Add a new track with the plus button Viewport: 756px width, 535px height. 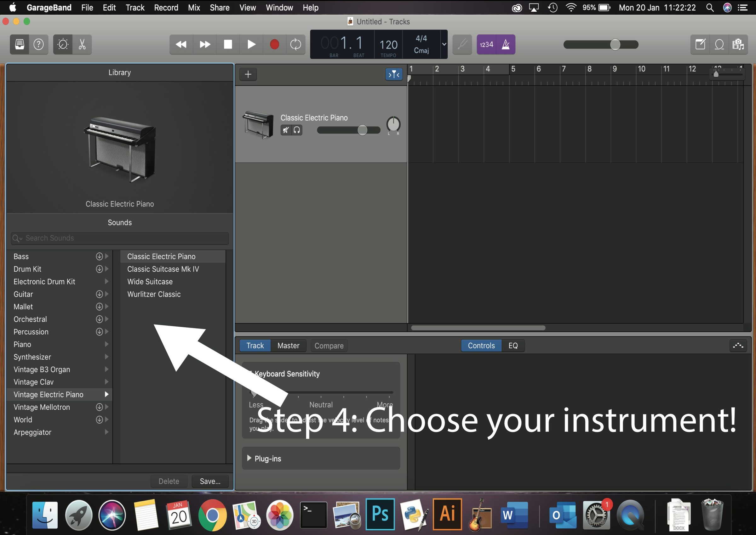(248, 74)
